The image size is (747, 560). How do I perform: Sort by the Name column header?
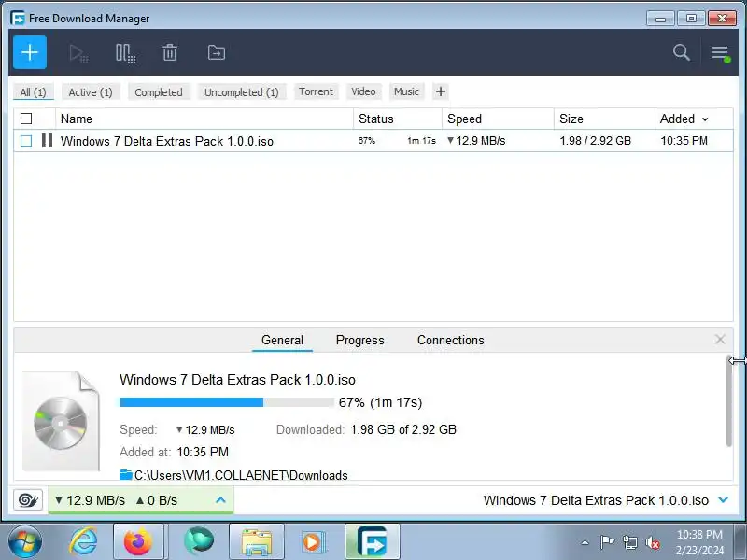coord(204,119)
